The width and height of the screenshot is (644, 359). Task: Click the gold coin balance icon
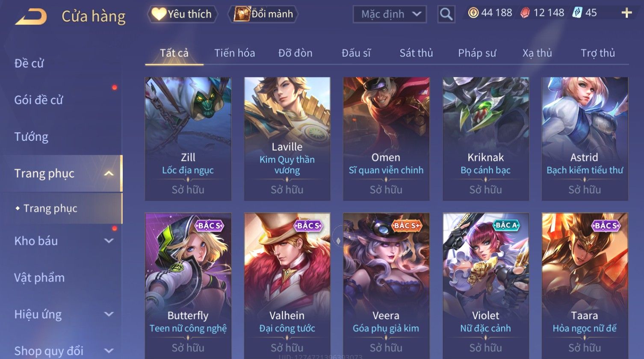click(473, 13)
